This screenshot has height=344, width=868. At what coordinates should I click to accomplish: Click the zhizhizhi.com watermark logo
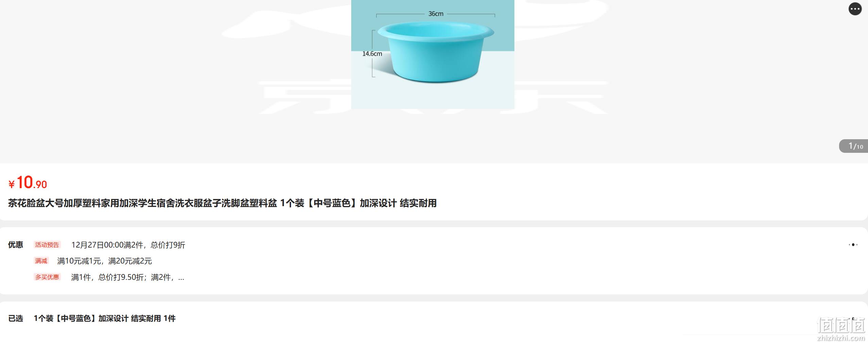click(840, 338)
